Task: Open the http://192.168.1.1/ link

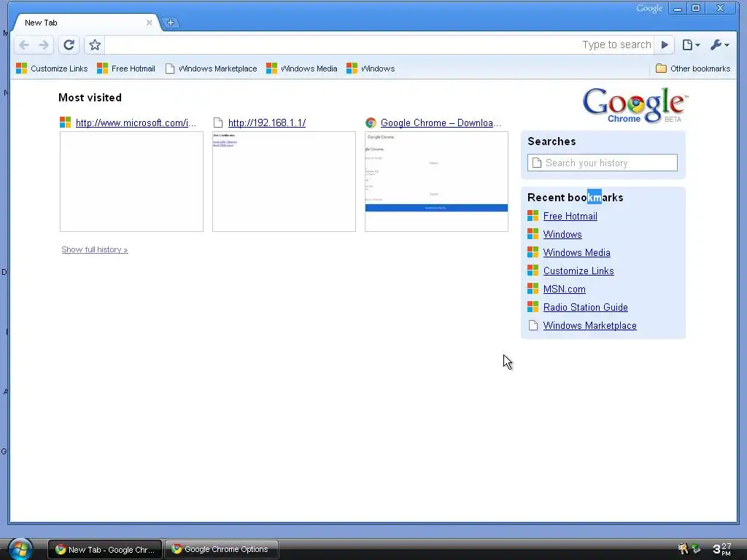Action: pyautogui.click(x=267, y=122)
